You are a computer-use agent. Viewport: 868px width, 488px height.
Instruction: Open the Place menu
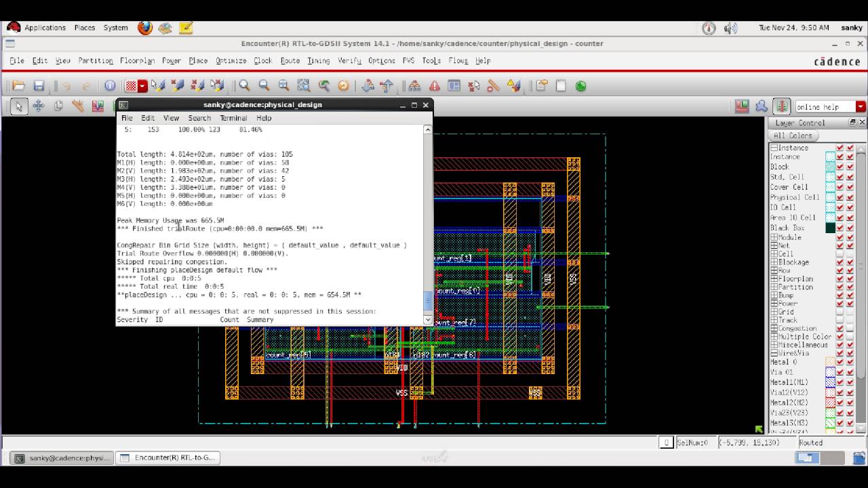pyautogui.click(x=198, y=60)
